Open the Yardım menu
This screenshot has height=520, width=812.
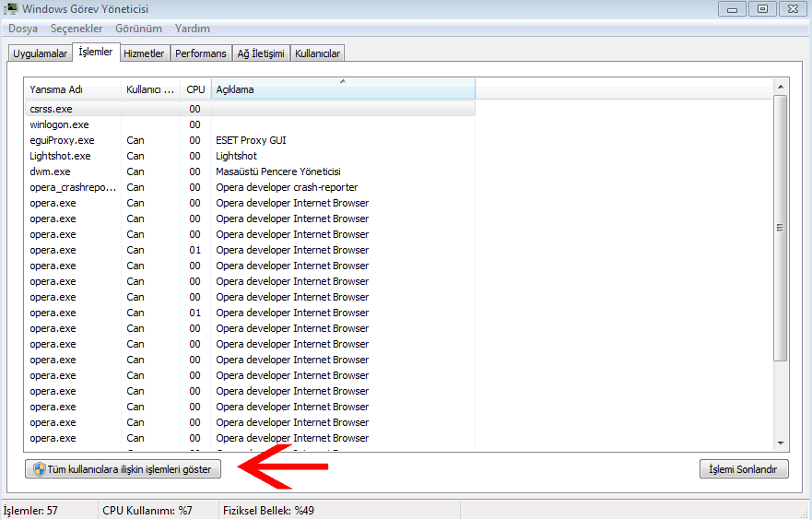tap(193, 29)
